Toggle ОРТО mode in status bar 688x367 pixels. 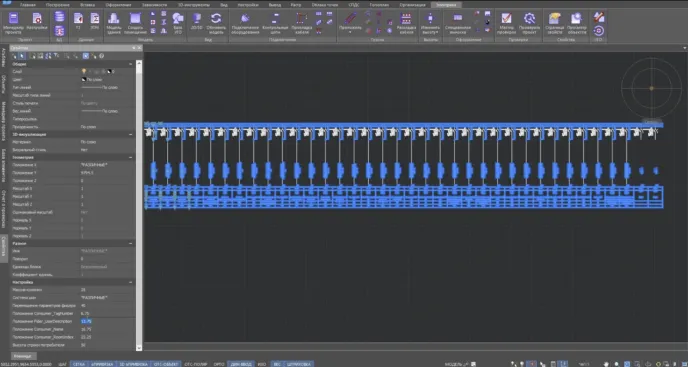click(219, 364)
